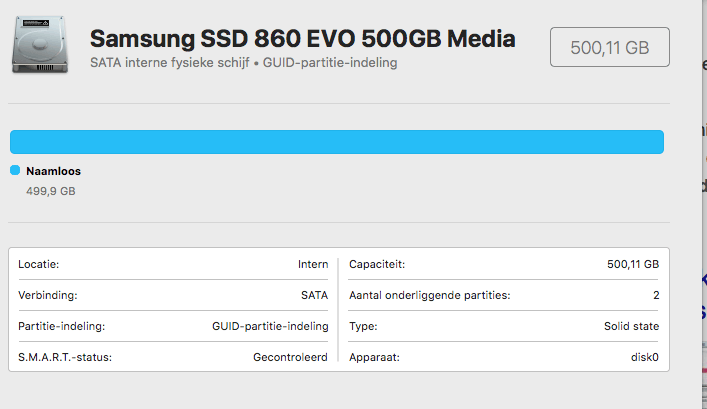The width and height of the screenshot is (707, 409).
Task: Click the disk0 device value
Action: click(645, 357)
